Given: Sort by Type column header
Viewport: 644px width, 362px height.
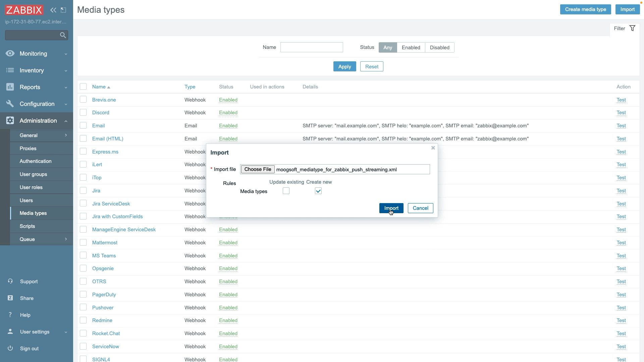Looking at the screenshot, I should click(x=190, y=87).
